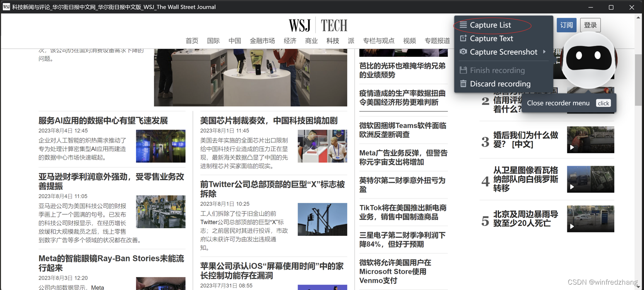The image size is (644, 290).
Task: Click the camera icon beside Capture Screenshot
Action: coord(463,52)
